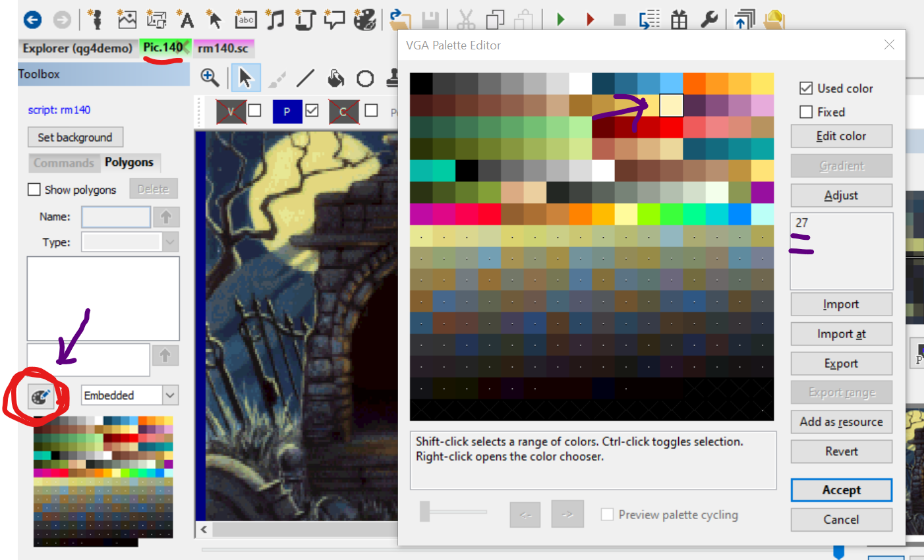The image size is (924, 560).
Task: Click the gift box icon in toolbar
Action: pyautogui.click(x=679, y=20)
